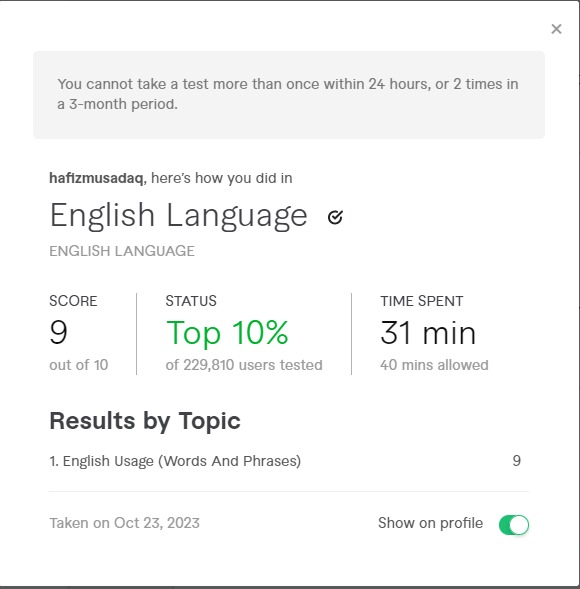Click the 31 min time spent
This screenshot has width=580, height=589.
[428, 333]
